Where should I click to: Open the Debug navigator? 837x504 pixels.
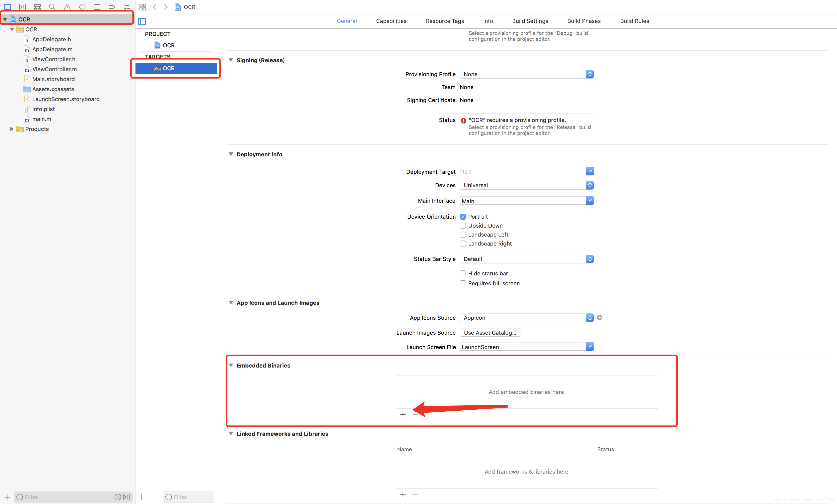pyautogui.click(x=97, y=7)
